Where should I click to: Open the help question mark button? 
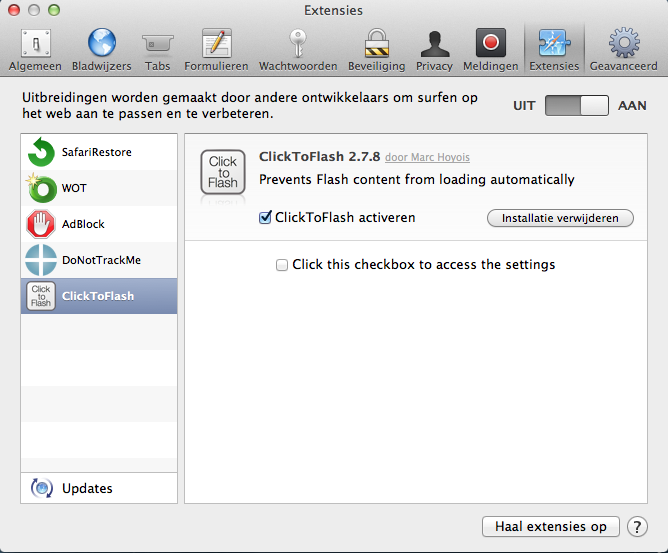coord(637,527)
